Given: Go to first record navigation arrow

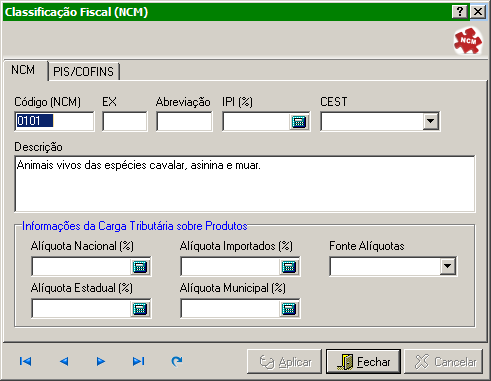Looking at the screenshot, I should point(25,361).
